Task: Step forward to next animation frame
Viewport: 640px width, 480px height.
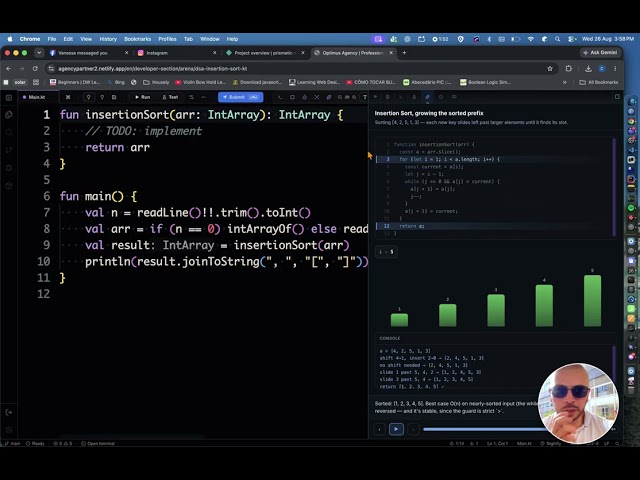Action: point(413,429)
